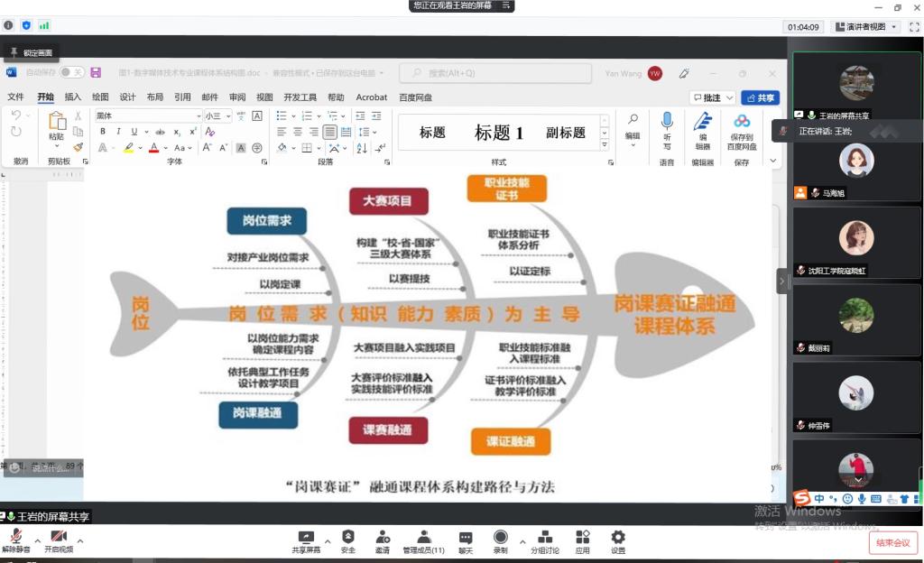Image resolution: width=924 pixels, height=563 pixels.
Task: Click the center align icon in paragraph group
Action: 298,132
